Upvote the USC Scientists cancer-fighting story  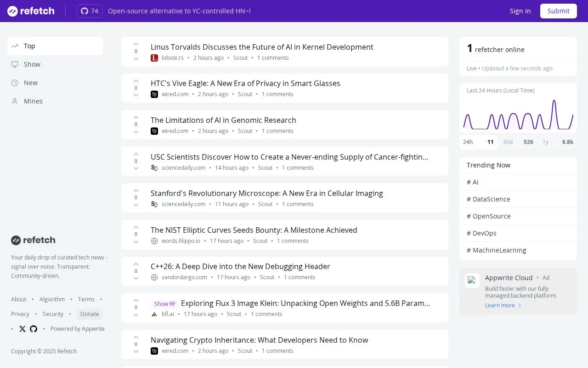click(136, 154)
